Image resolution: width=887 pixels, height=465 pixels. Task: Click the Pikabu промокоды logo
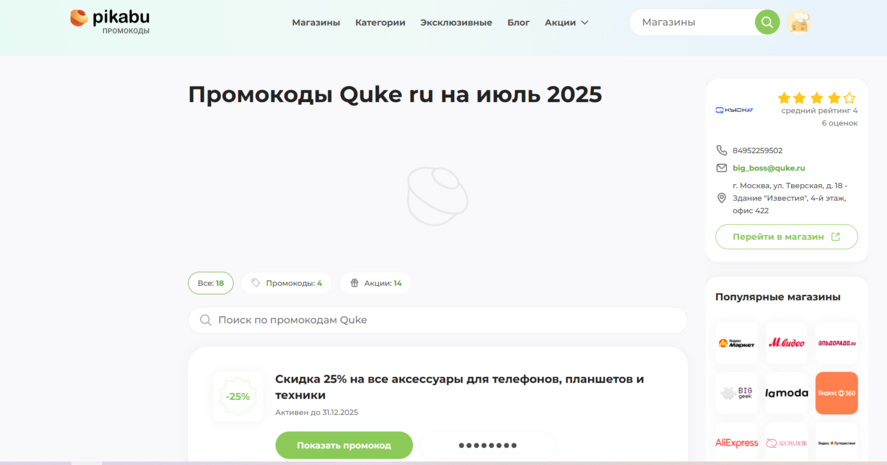[110, 22]
